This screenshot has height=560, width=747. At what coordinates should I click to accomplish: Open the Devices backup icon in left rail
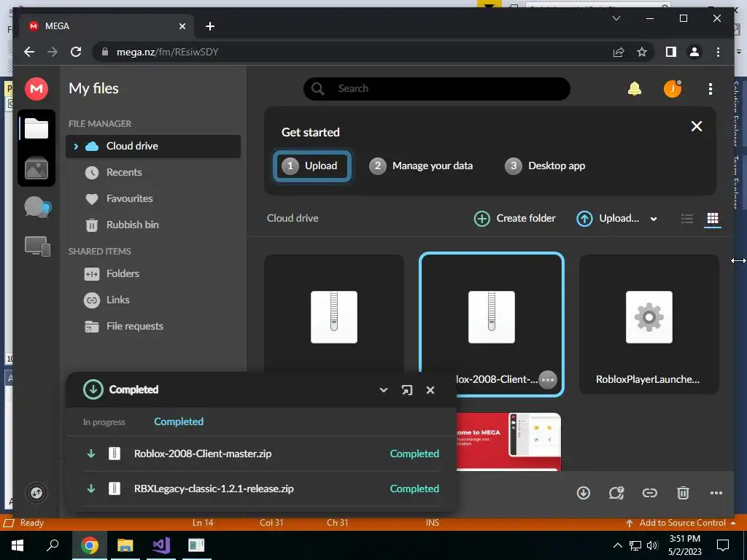click(38, 246)
